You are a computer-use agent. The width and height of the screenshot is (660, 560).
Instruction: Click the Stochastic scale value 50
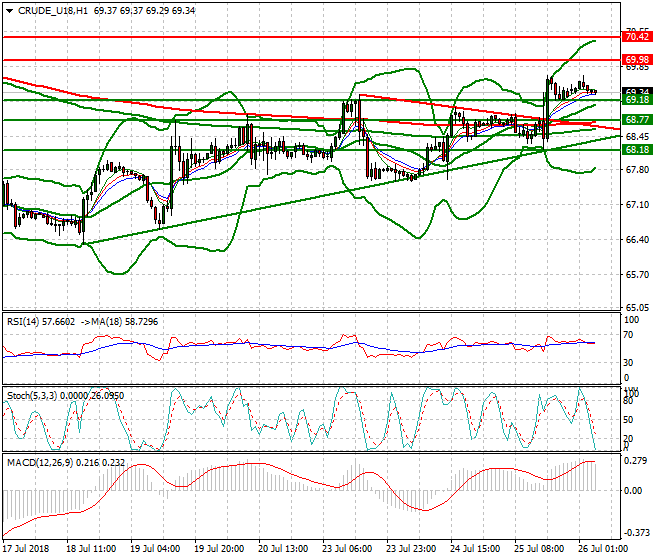(x=628, y=420)
